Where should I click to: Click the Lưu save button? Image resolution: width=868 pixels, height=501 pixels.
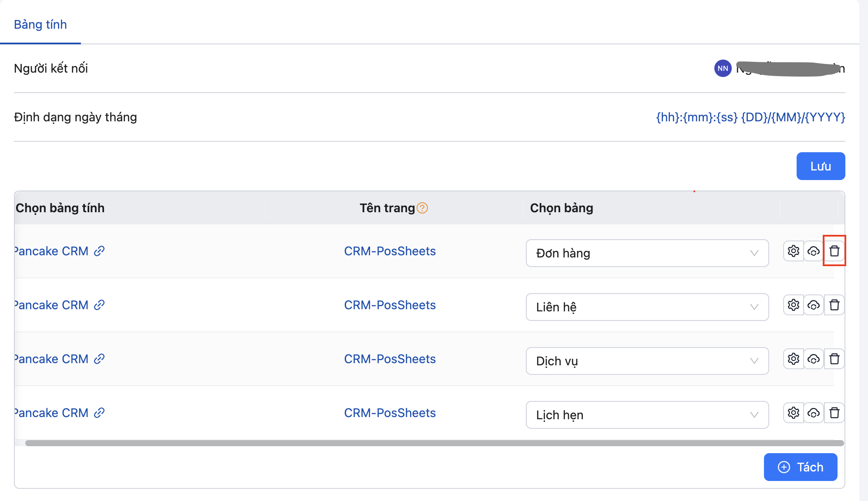pos(821,166)
